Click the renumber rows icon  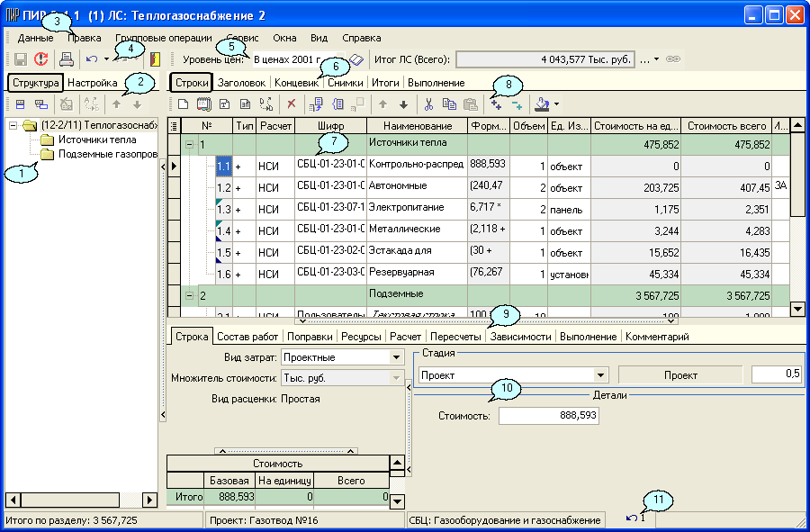tap(266, 104)
